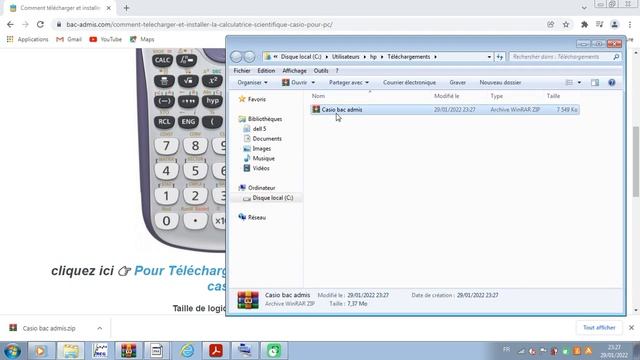Expand arrow after Téléchargements breadcrumb

(x=435, y=57)
